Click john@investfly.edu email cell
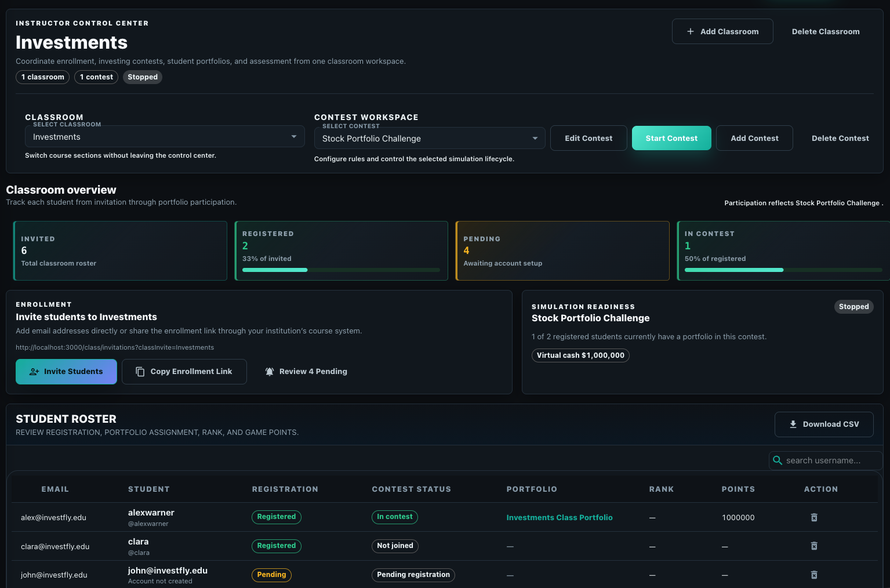890x588 pixels. click(x=54, y=575)
